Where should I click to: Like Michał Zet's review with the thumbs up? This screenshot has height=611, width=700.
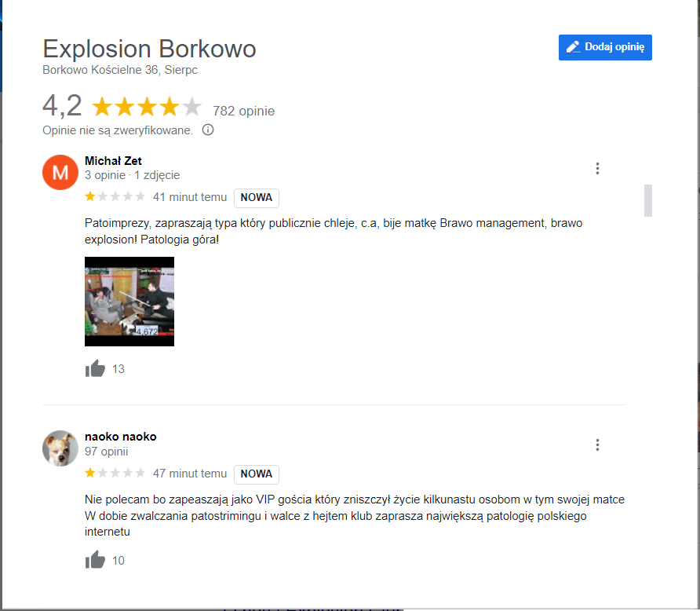click(x=95, y=369)
